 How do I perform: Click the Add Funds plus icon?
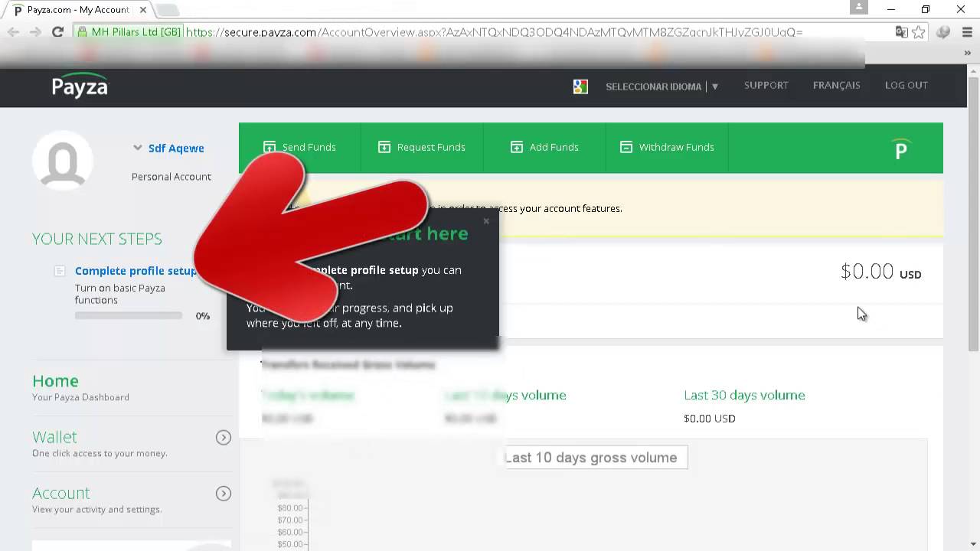click(517, 147)
